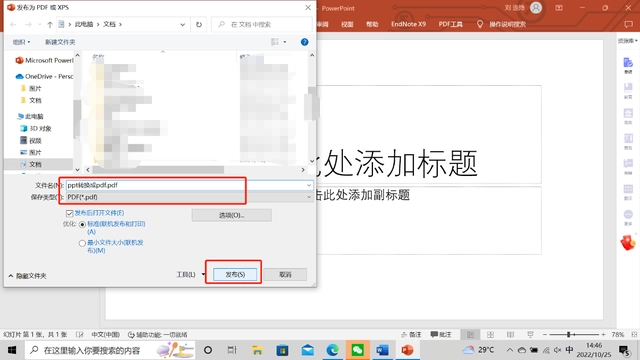This screenshot has height=360, width=640.
Task: Select This PC in navigation tree
Action: (x=30, y=116)
